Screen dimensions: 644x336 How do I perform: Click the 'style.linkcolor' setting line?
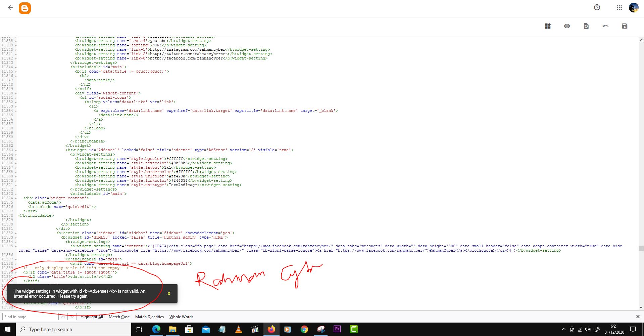[x=153, y=180]
